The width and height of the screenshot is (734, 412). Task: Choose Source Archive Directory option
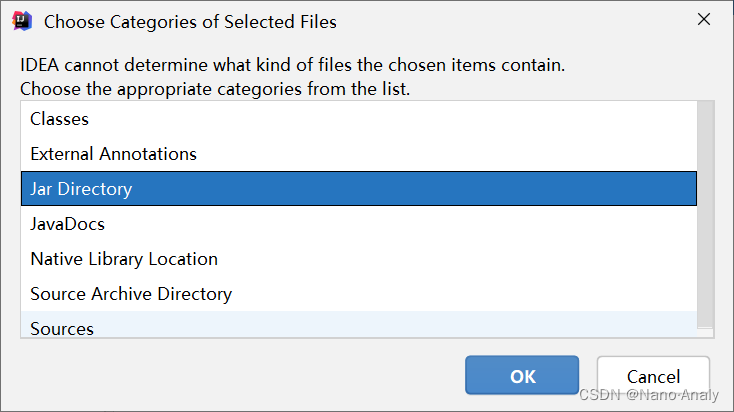(x=131, y=294)
